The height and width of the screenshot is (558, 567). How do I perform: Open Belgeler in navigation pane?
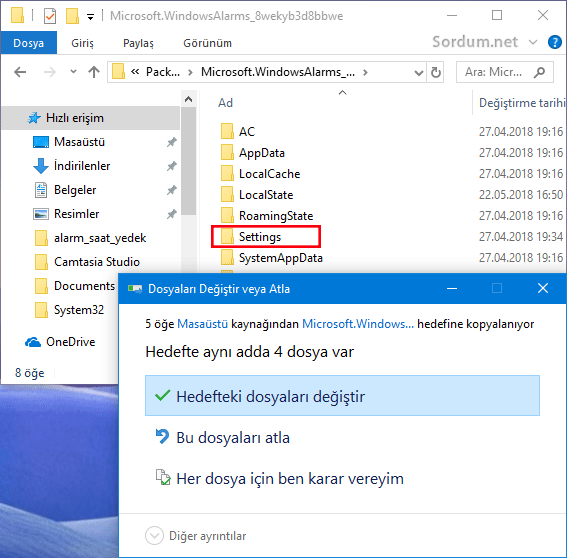(x=75, y=190)
